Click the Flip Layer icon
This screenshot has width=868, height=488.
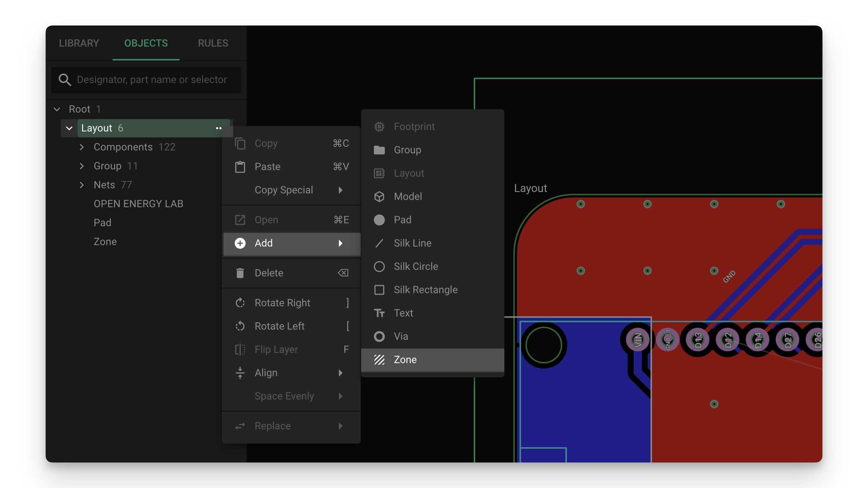(240, 350)
